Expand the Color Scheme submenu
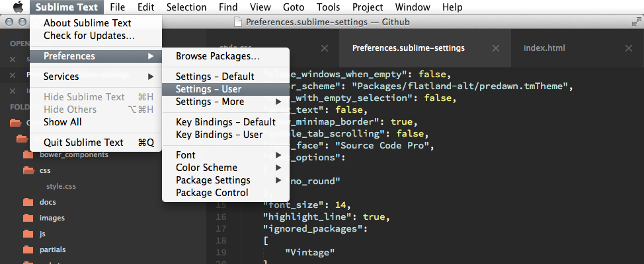 coord(226,168)
